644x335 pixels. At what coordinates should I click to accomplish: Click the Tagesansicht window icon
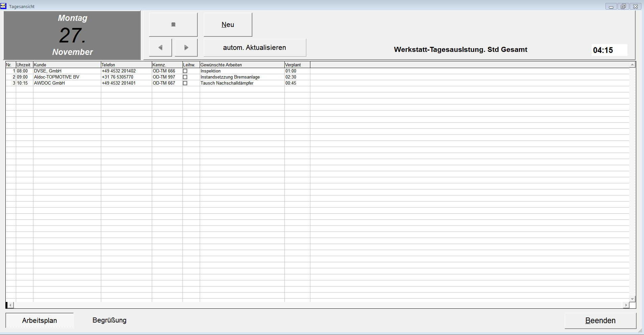click(3, 6)
